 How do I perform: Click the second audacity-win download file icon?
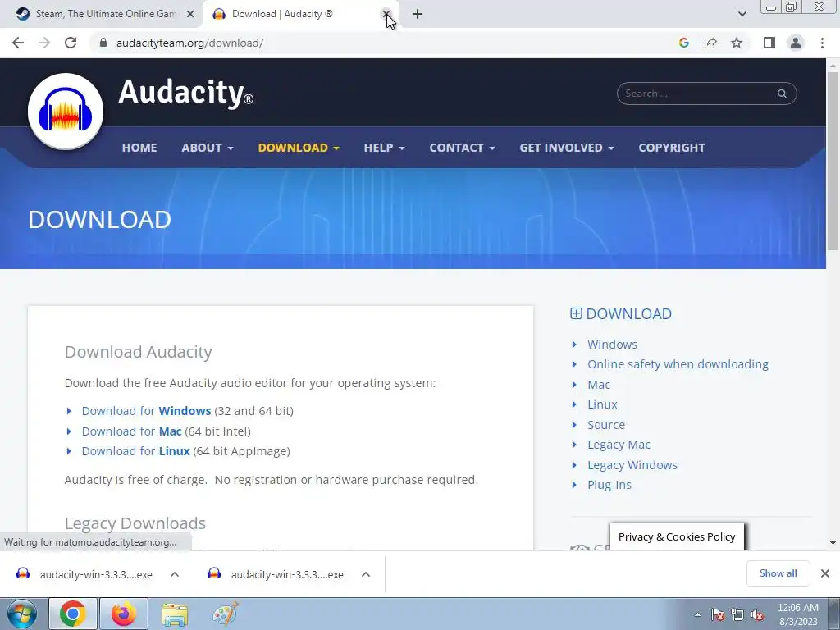click(214, 573)
